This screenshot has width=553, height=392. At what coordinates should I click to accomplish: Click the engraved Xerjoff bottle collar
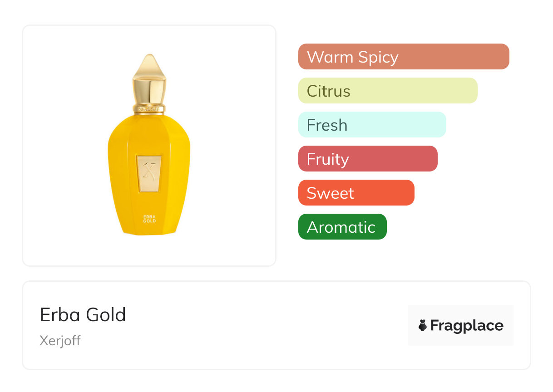pyautogui.click(x=149, y=109)
